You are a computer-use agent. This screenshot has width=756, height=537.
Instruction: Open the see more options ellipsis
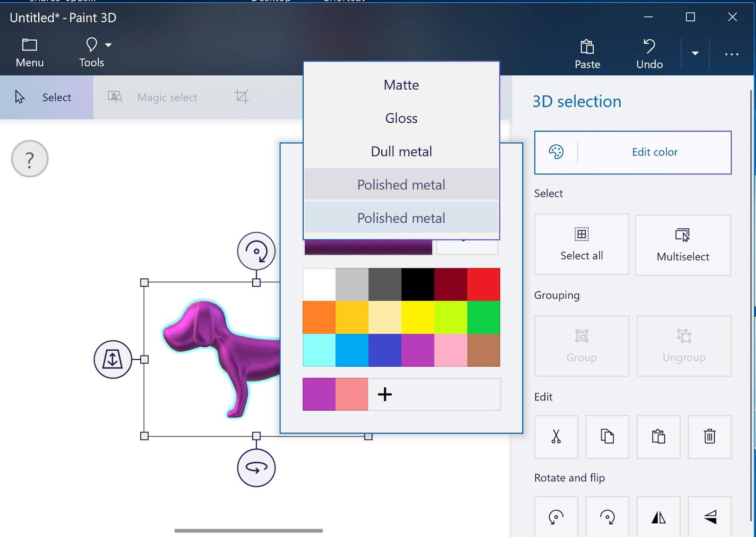coord(731,53)
